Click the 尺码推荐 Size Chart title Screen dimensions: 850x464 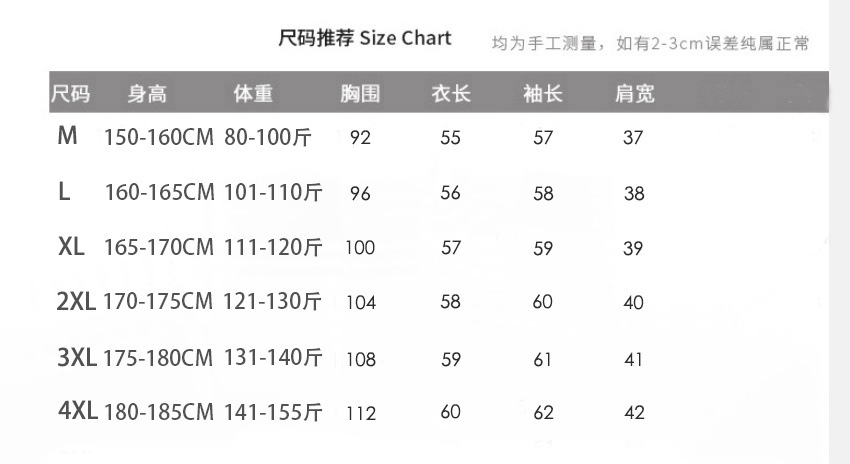(364, 39)
